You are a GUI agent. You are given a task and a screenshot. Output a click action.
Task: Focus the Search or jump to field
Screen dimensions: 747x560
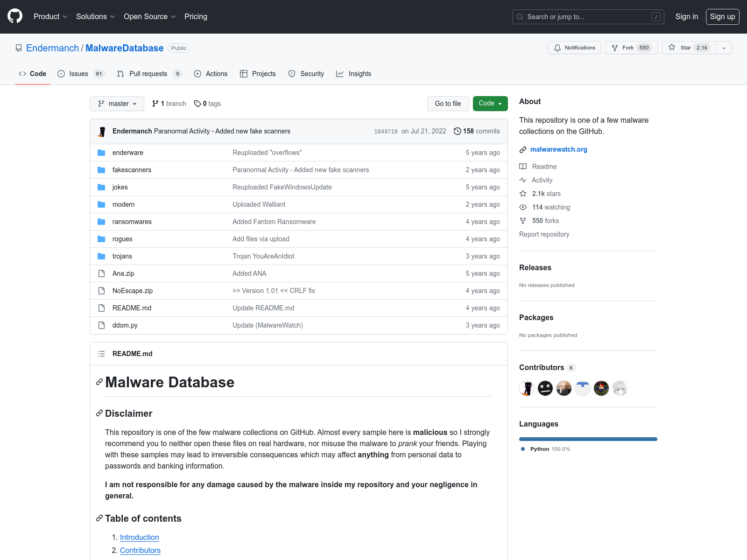tap(588, 17)
